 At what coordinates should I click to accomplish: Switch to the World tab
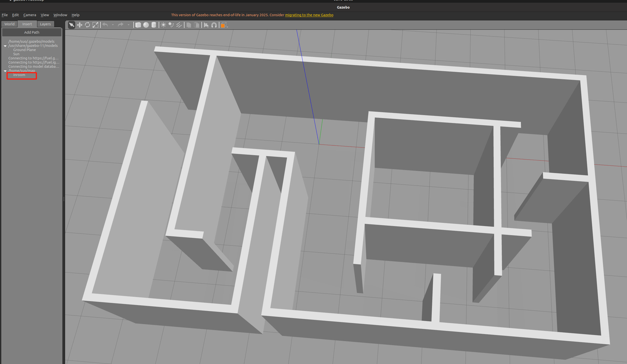click(9, 24)
